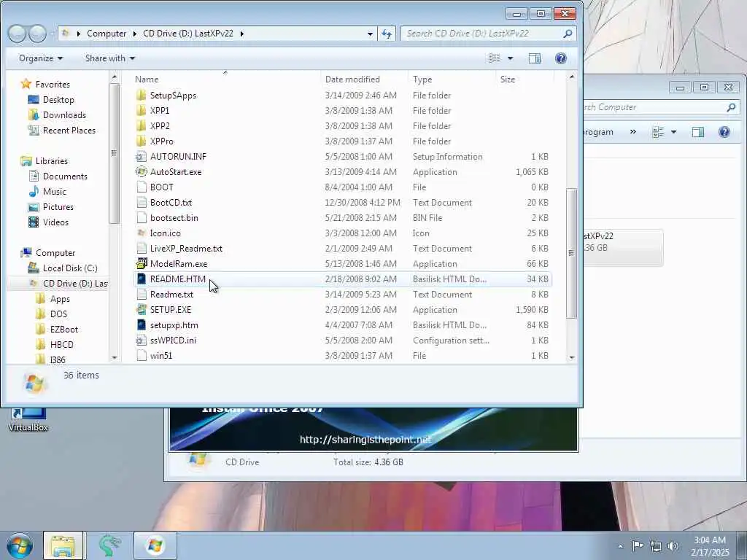Show more toolbar commands chevron in back window
Image resolution: width=747 pixels, height=560 pixels.
click(632, 131)
